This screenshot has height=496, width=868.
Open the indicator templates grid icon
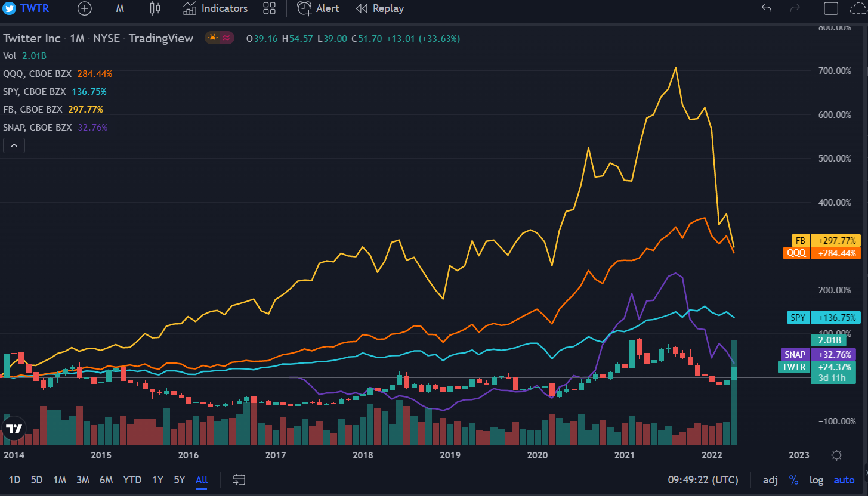coord(269,8)
